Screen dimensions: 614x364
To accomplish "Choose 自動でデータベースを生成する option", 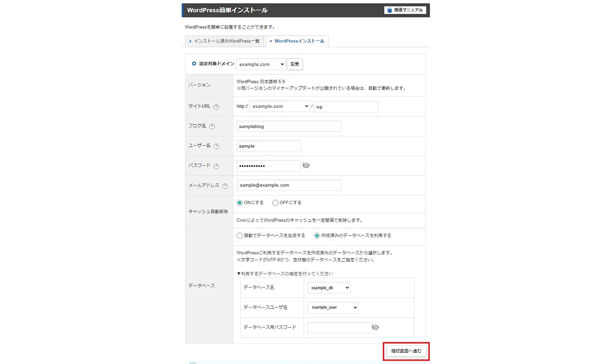I will (x=239, y=236).
